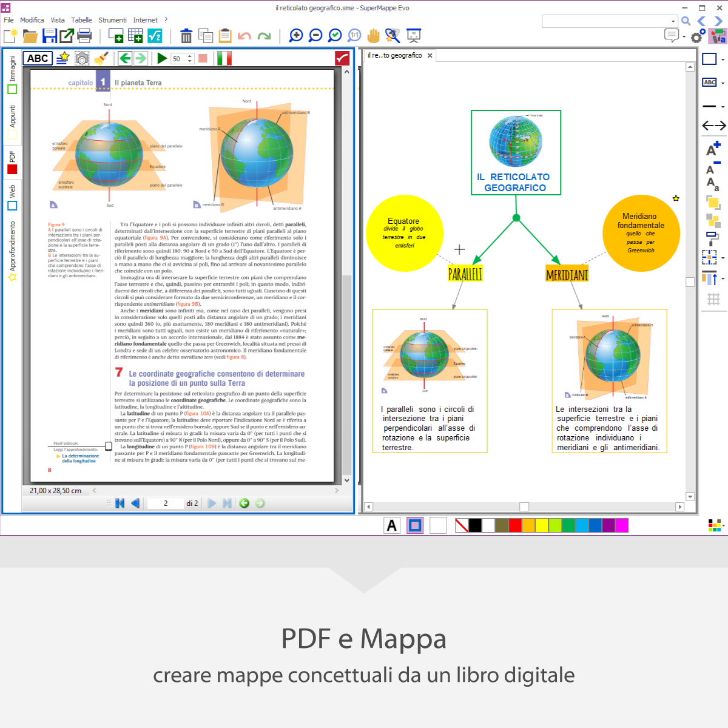The image size is (728, 728).
Task: Open the search box dropdown arrow
Action: pyautogui.click(x=673, y=21)
